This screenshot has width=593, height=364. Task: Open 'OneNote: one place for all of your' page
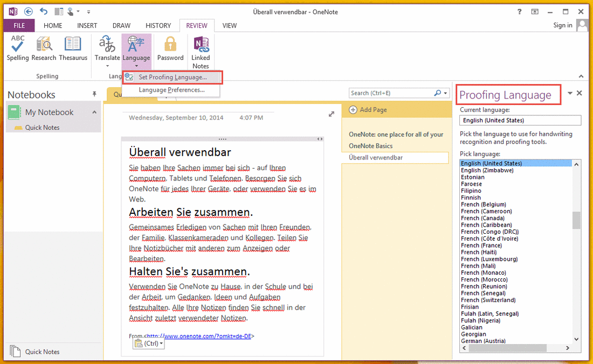[x=396, y=135]
